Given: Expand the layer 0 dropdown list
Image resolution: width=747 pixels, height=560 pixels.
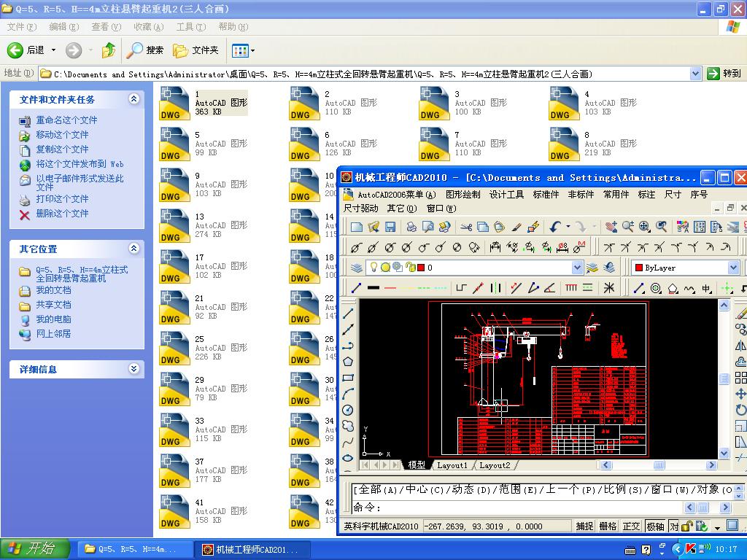Looking at the screenshot, I should [x=578, y=268].
